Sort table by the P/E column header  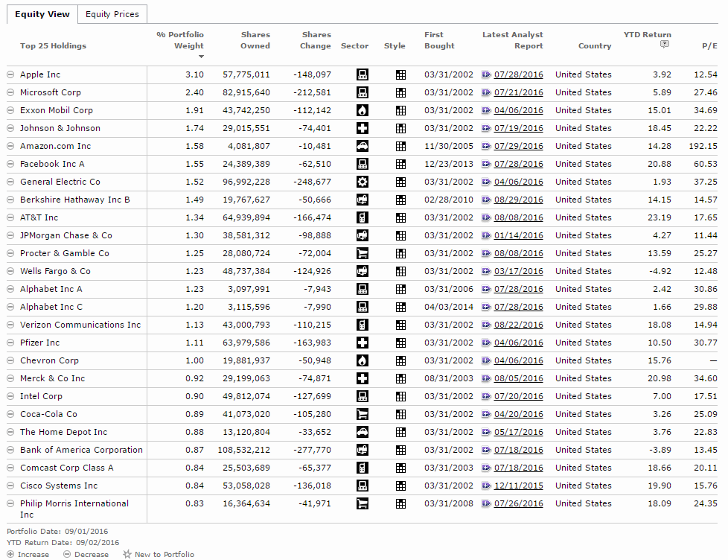709,45
